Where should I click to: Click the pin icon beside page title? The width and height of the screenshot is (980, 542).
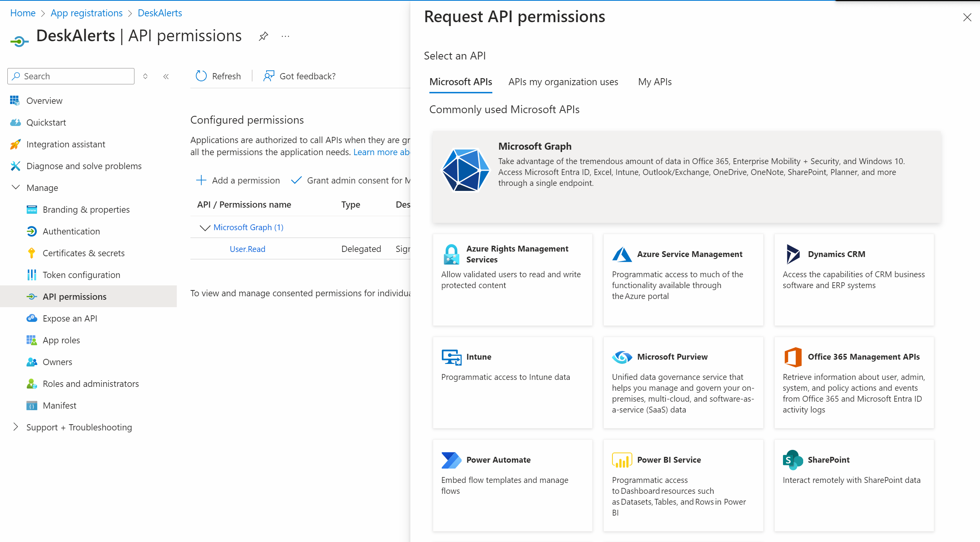[263, 36]
